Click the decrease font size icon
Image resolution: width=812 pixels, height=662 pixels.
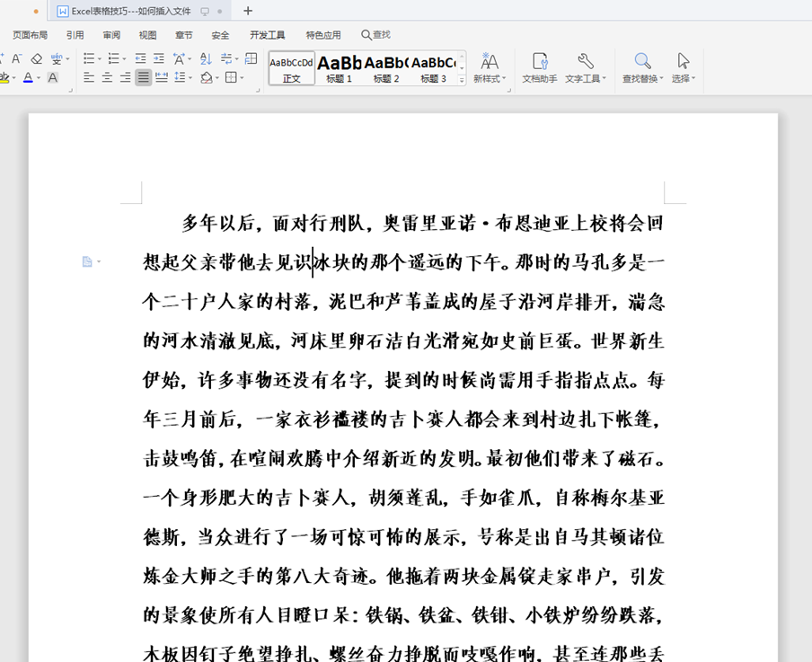(x=16, y=58)
